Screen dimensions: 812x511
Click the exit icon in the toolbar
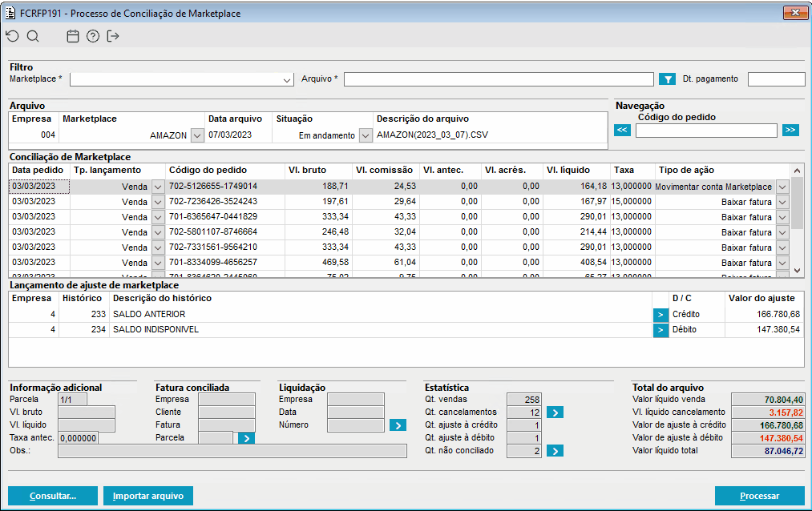[x=113, y=36]
